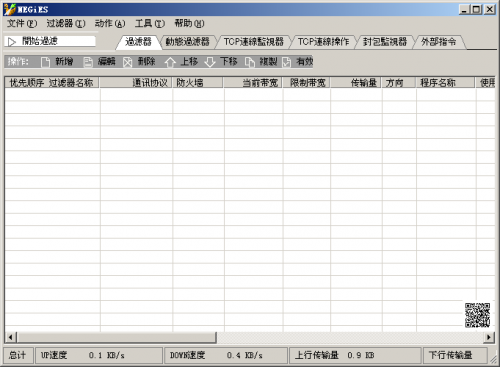
Task: Click the NEGiES app icon in title bar
Action: (x=10, y=9)
